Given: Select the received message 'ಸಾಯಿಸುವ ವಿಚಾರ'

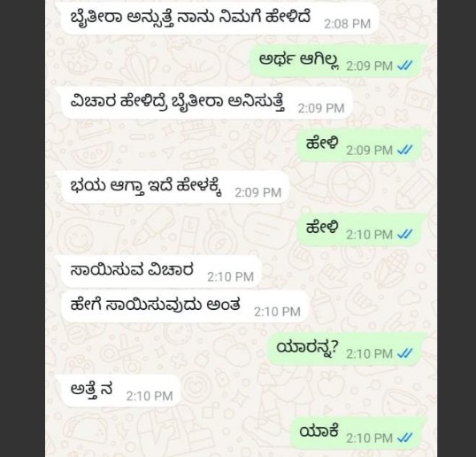Looking at the screenshot, I should click(x=132, y=270).
